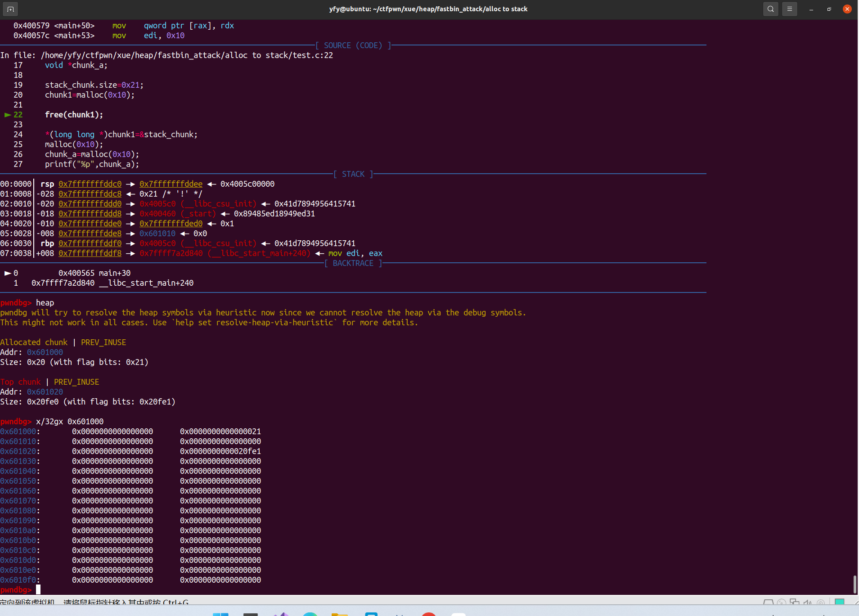Click stack address 0x7fffffffddd8
The width and height of the screenshot is (859, 616).
click(x=90, y=214)
